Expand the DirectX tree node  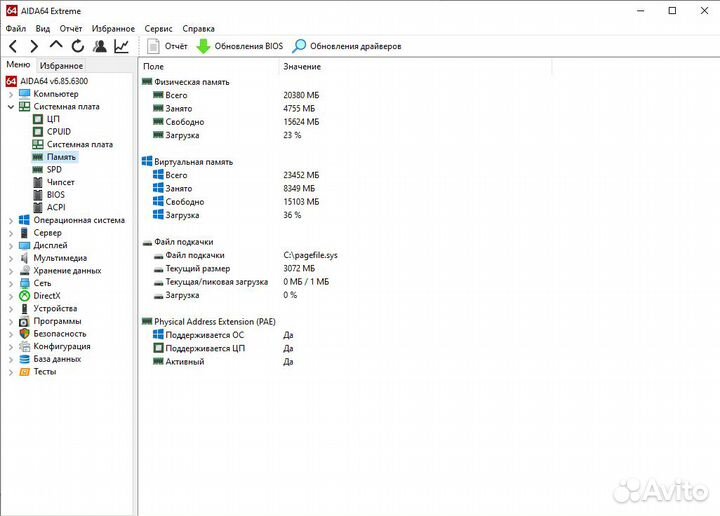[x=11, y=296]
